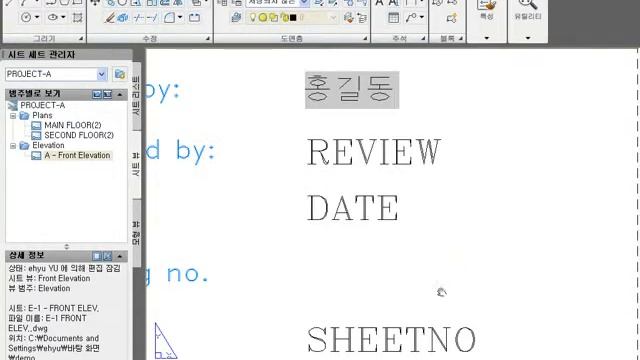Click the PROJECT-A sheet set root icon

pos(13,105)
